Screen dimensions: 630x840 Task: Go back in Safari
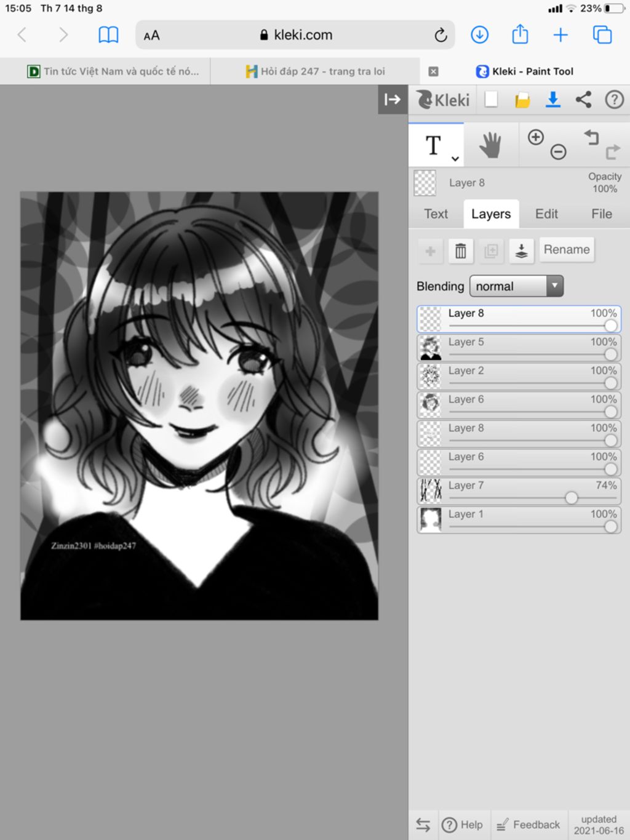pyautogui.click(x=22, y=34)
